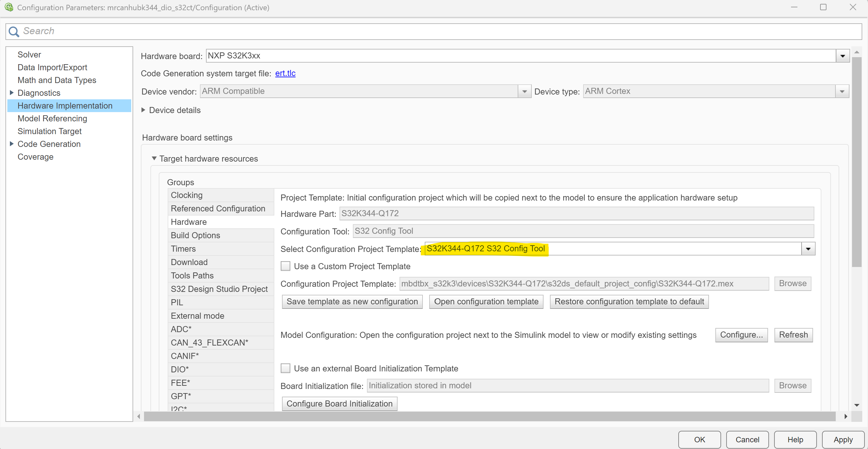Click Save template as new configuration
The height and width of the screenshot is (449, 868).
click(352, 301)
